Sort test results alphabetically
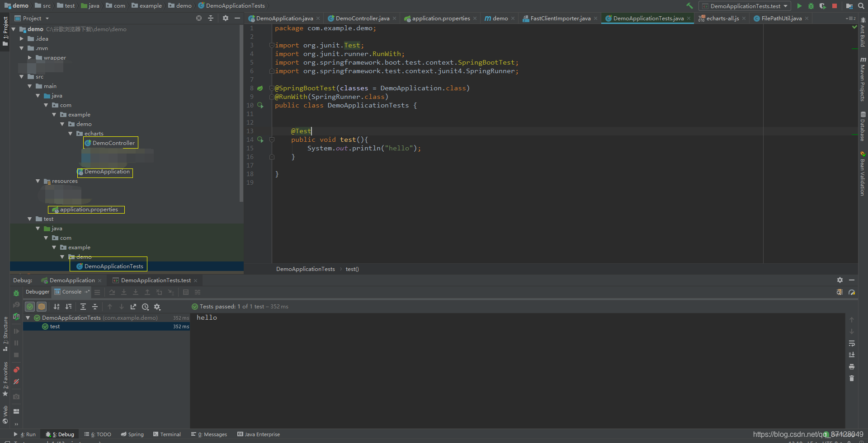This screenshot has width=868, height=443. tap(57, 307)
